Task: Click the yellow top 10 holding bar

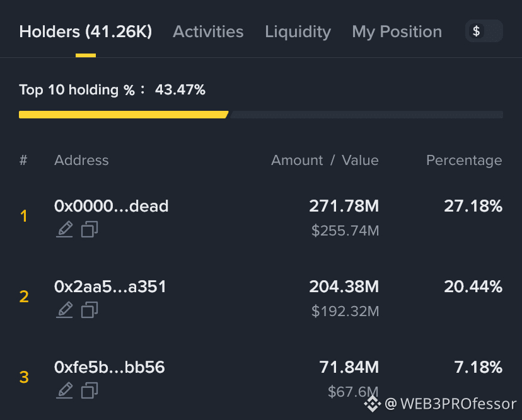Action: [124, 115]
